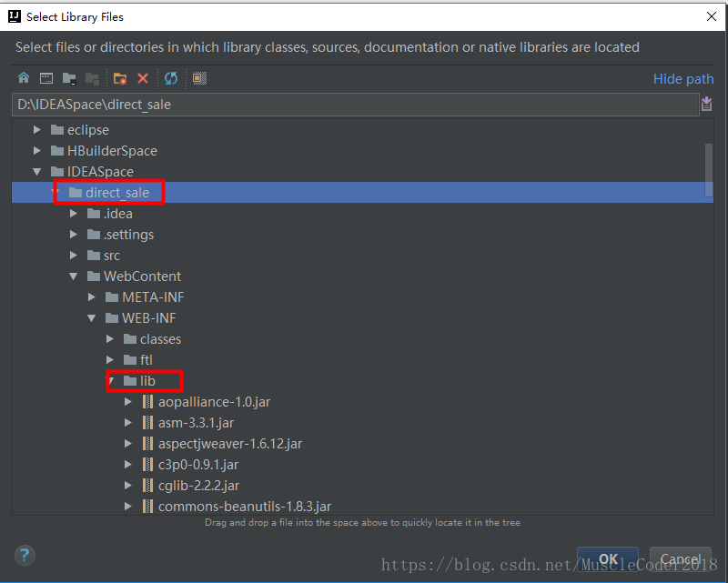Image resolution: width=728 pixels, height=583 pixels.
Task: Click folder icon of eclipse
Action: [57, 129]
